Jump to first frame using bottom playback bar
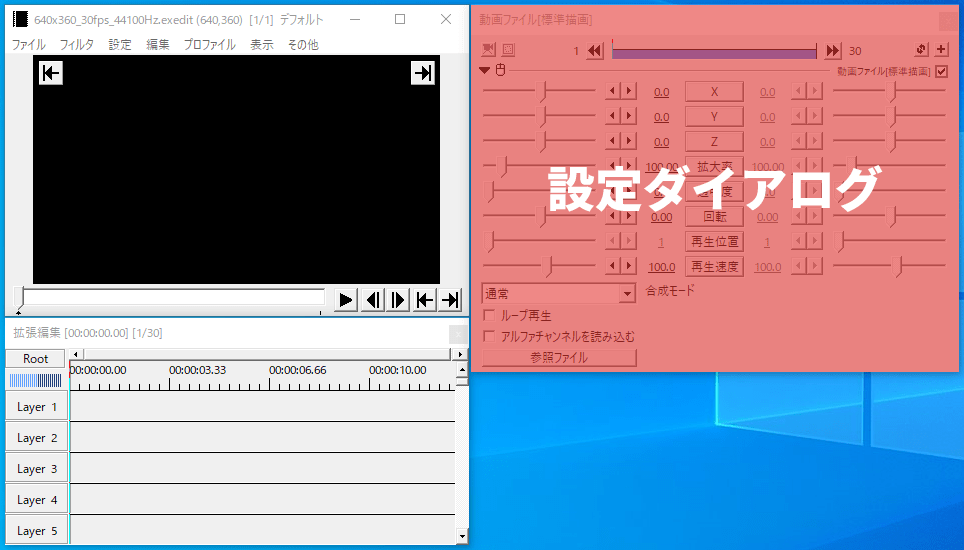 (424, 300)
